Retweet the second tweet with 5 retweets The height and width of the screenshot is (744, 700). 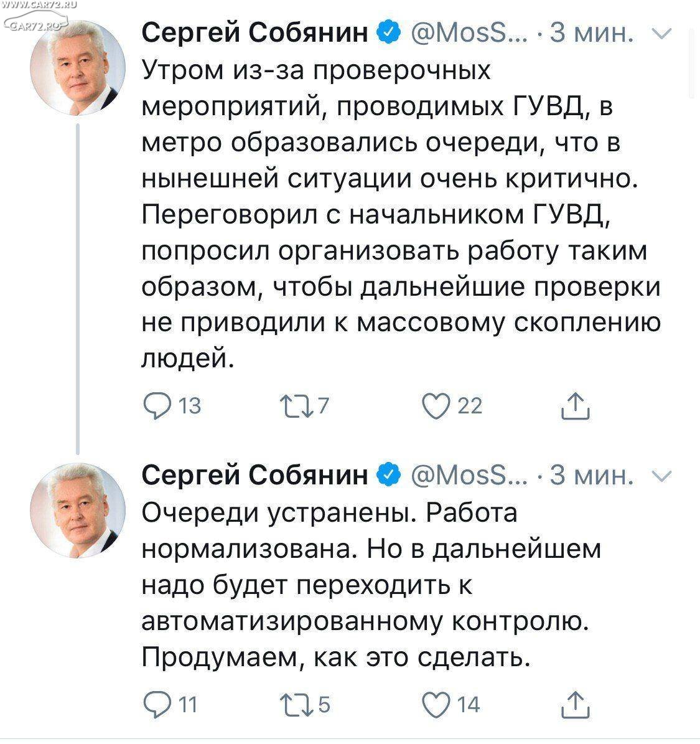coord(296,705)
